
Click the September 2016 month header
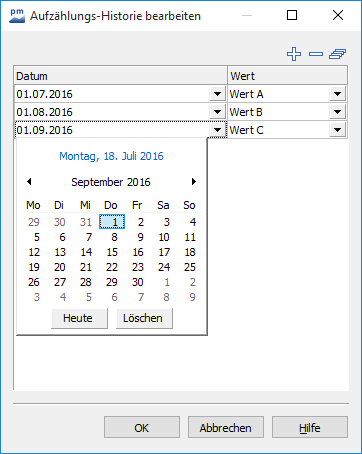click(x=111, y=182)
